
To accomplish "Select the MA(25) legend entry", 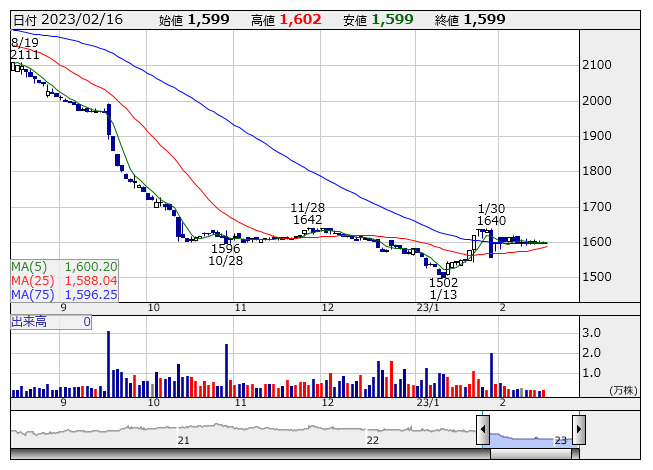I will 64,281.
